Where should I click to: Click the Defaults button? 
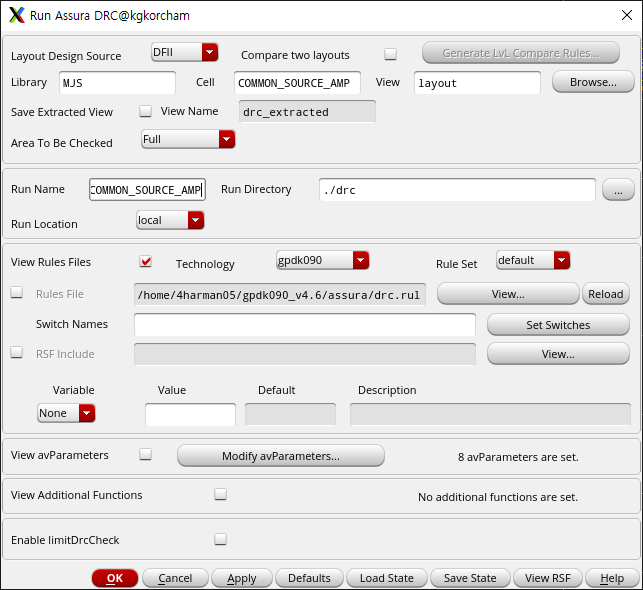(309, 578)
